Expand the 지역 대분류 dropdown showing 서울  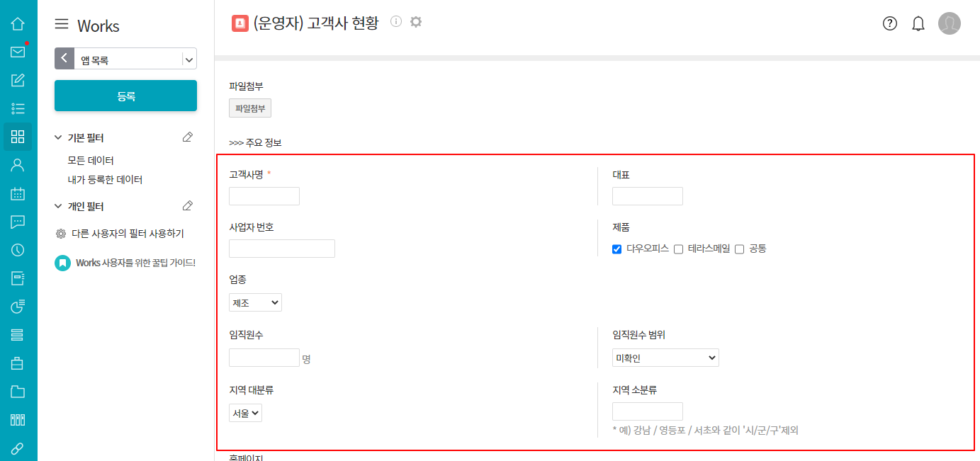245,413
